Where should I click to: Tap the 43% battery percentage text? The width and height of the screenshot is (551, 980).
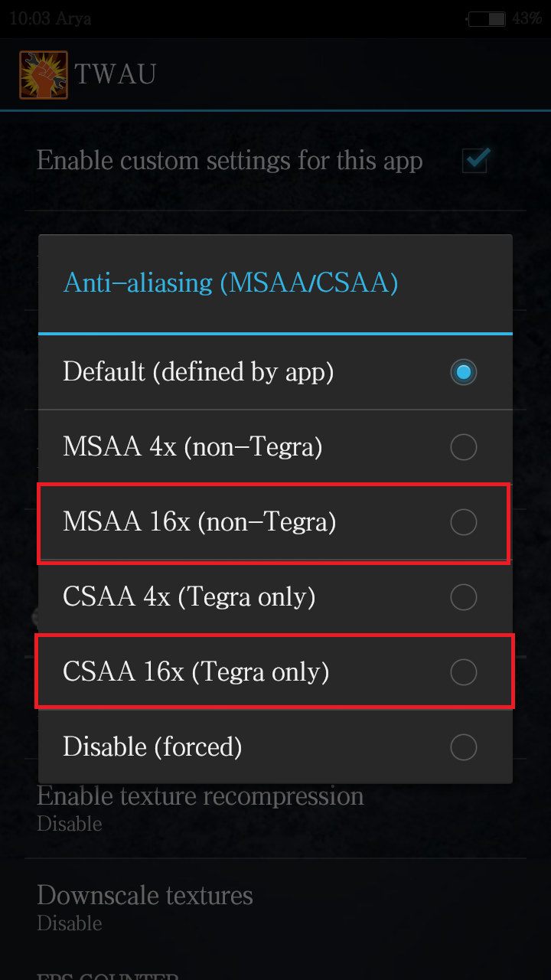click(x=527, y=18)
